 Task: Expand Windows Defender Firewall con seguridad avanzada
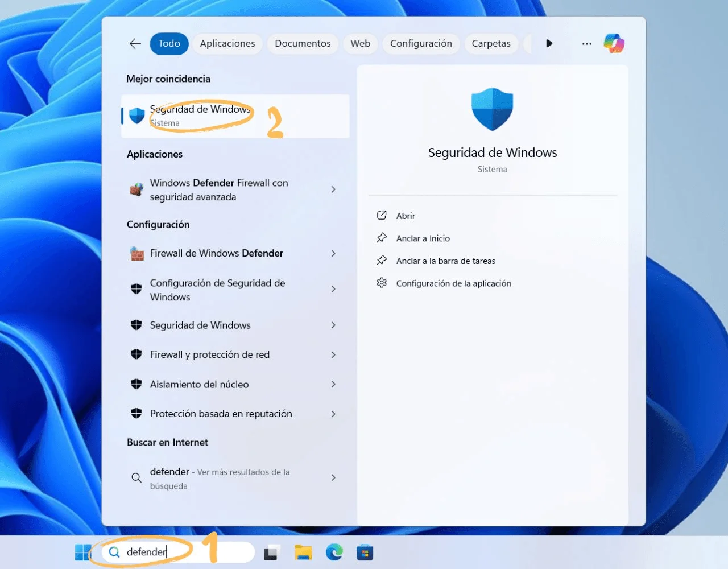click(333, 189)
